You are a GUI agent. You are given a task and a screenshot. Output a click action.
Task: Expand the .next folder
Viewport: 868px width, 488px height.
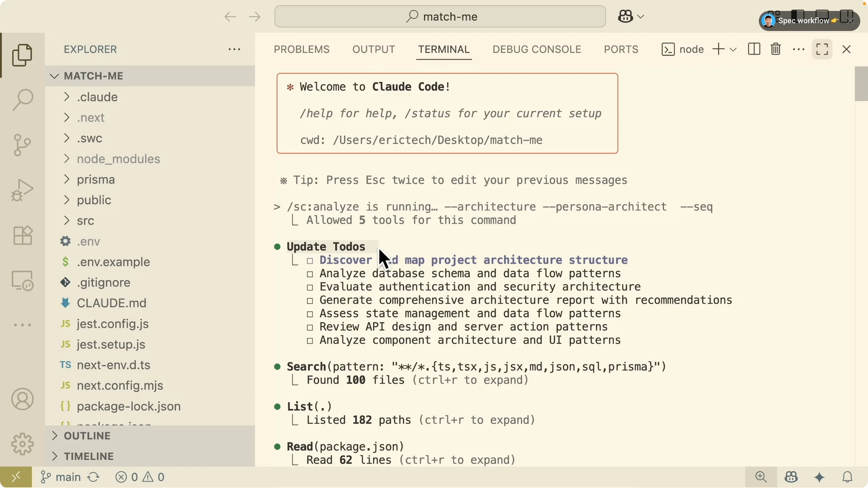coord(150,117)
